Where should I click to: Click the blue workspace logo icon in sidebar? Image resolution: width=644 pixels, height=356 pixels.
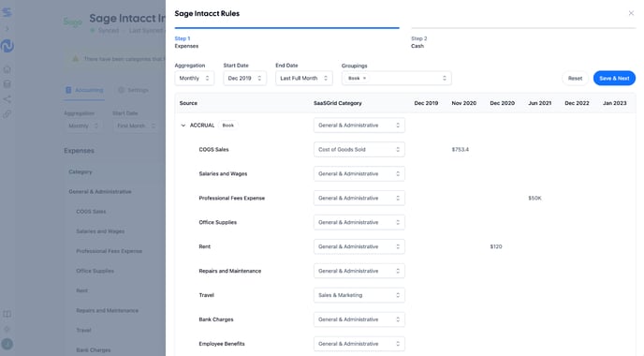(x=7, y=46)
